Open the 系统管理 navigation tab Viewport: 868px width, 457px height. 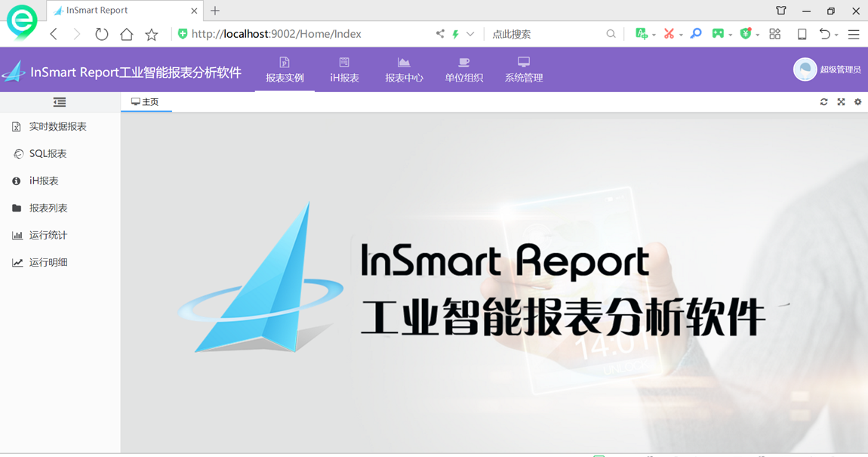click(x=524, y=69)
